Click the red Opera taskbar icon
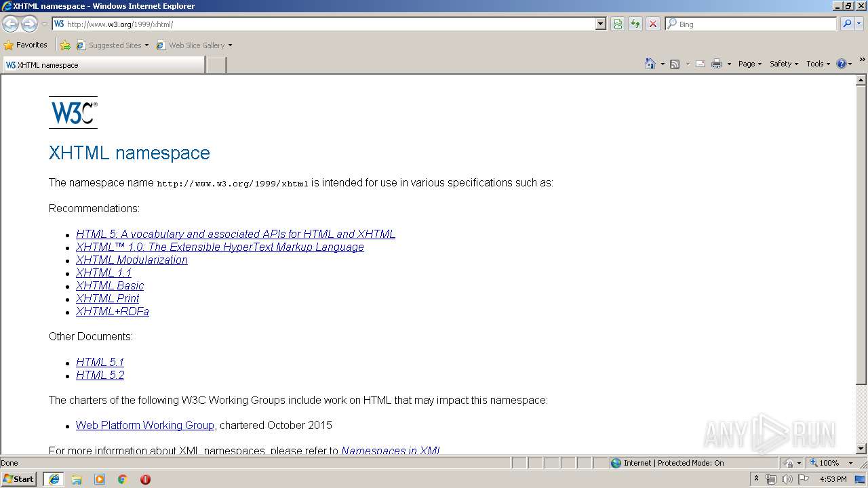 pyautogui.click(x=145, y=479)
